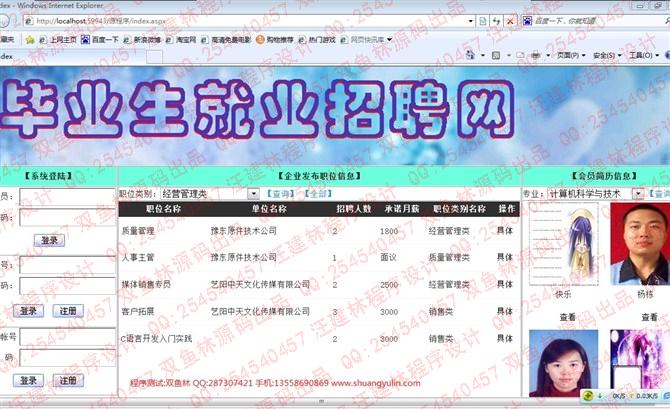The image size is (670, 409).
Task: Open a new tab with blank tab button
Action: pos(154,56)
